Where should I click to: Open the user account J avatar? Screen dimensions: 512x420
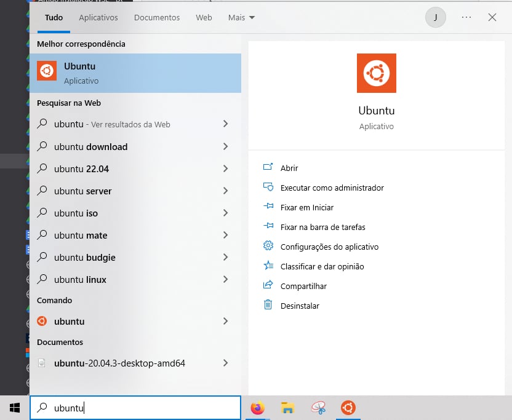pos(436,18)
